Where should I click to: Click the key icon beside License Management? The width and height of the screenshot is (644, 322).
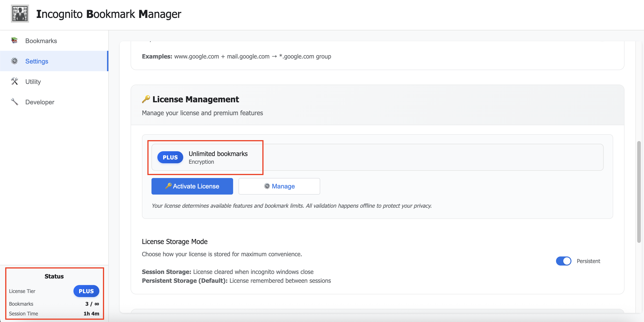point(146,99)
